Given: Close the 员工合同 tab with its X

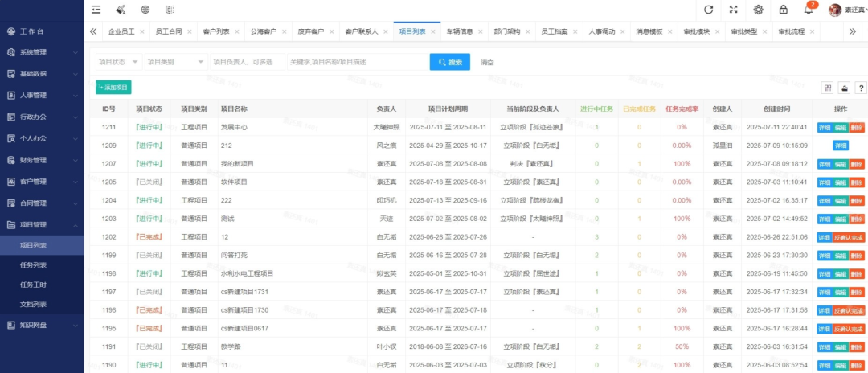Looking at the screenshot, I should pyautogui.click(x=190, y=31).
